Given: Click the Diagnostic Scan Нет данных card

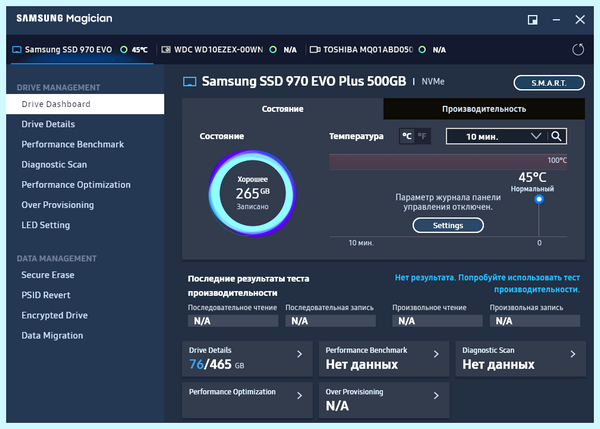Looking at the screenshot, I should (520, 359).
